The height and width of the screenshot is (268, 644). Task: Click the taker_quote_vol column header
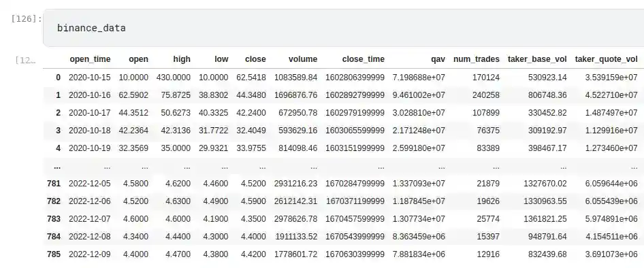606,59
